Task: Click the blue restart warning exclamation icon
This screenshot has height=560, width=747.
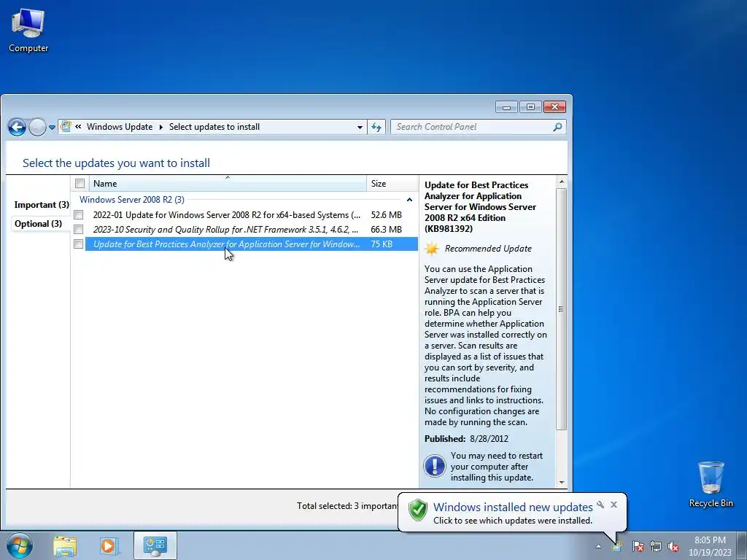Action: (435, 466)
